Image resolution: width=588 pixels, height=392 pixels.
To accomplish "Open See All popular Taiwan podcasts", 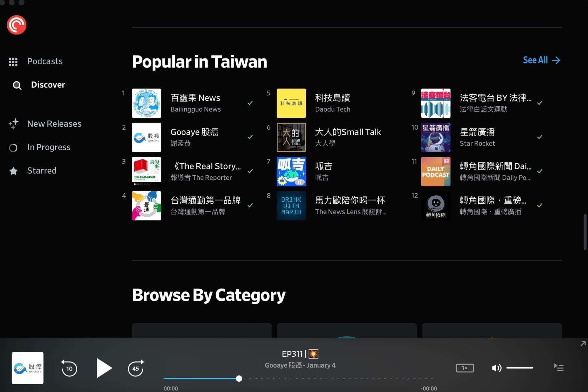I will [541, 60].
